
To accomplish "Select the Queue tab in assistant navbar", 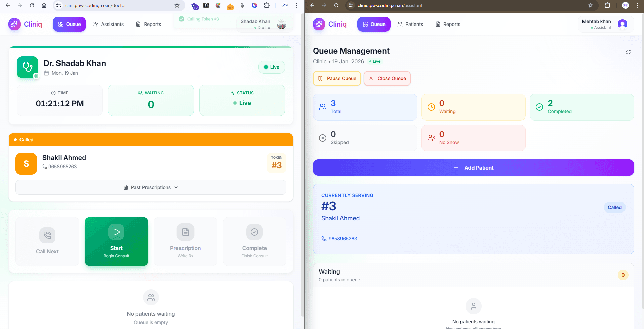I will tap(373, 24).
